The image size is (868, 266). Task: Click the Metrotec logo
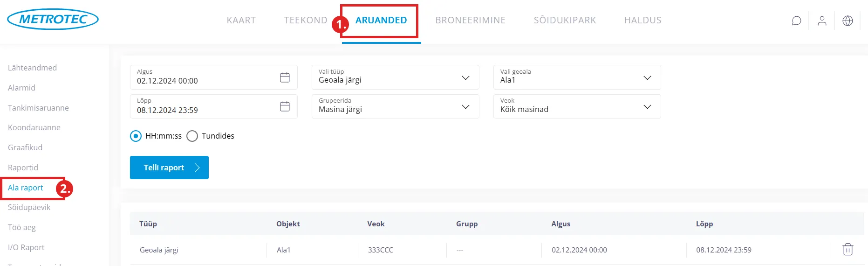click(53, 20)
